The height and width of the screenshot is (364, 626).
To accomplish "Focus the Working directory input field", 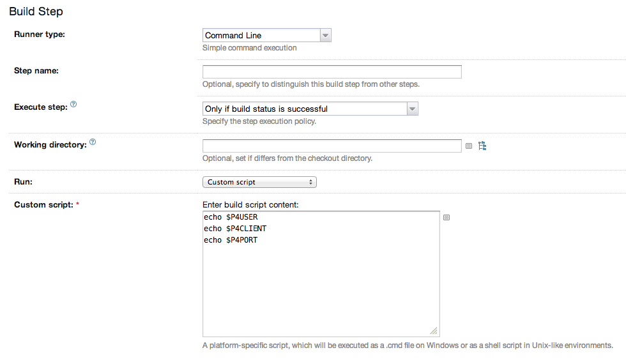I will click(x=332, y=146).
